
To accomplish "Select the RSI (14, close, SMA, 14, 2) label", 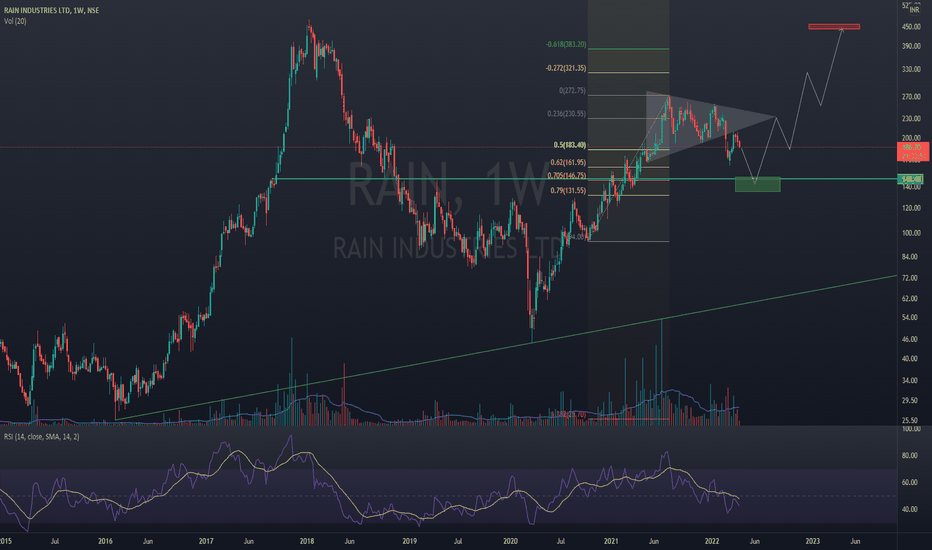I will tap(42, 437).
